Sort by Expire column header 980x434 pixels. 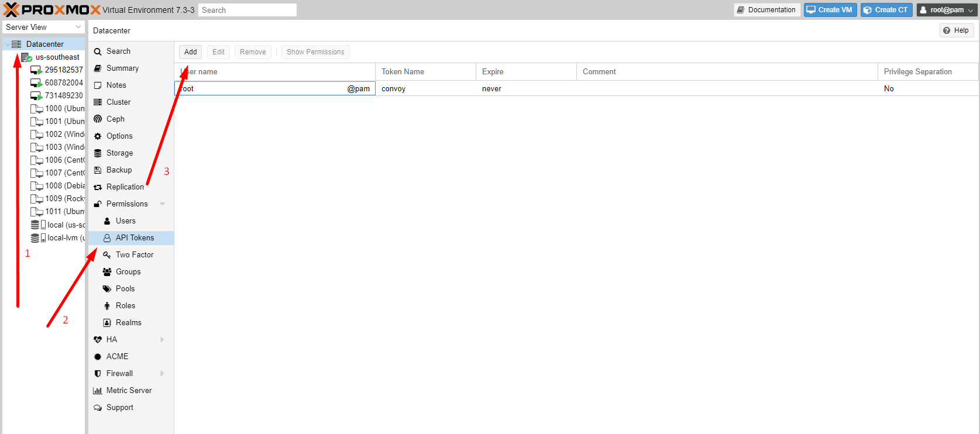click(526, 71)
